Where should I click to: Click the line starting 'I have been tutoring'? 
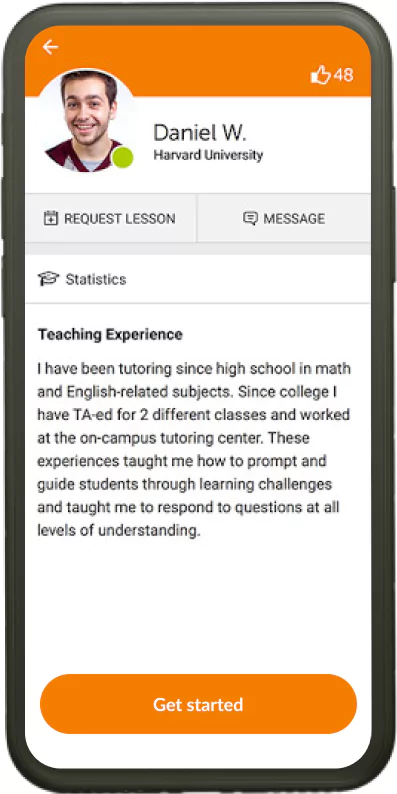(194, 368)
